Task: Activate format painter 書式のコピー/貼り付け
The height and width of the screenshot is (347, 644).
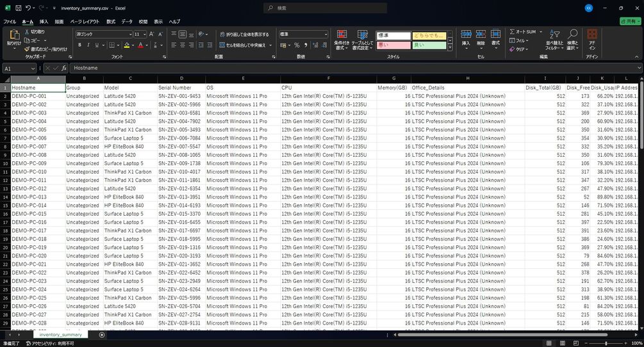Action: [45, 49]
